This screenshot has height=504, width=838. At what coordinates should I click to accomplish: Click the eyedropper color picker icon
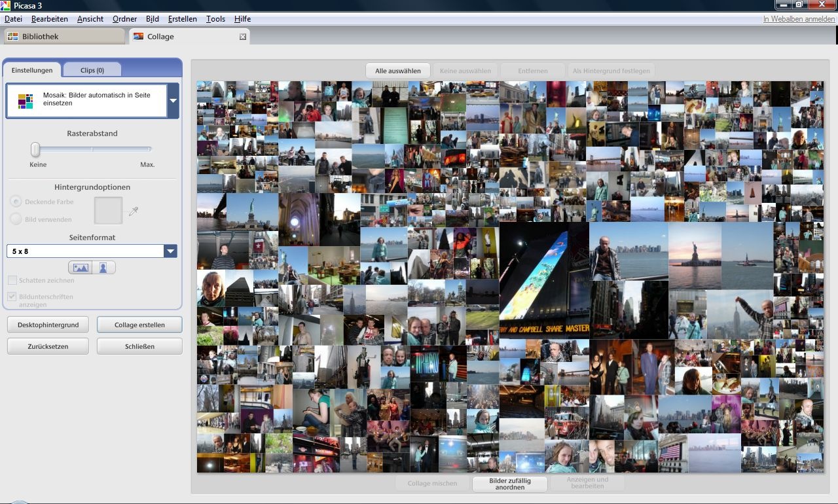(134, 211)
